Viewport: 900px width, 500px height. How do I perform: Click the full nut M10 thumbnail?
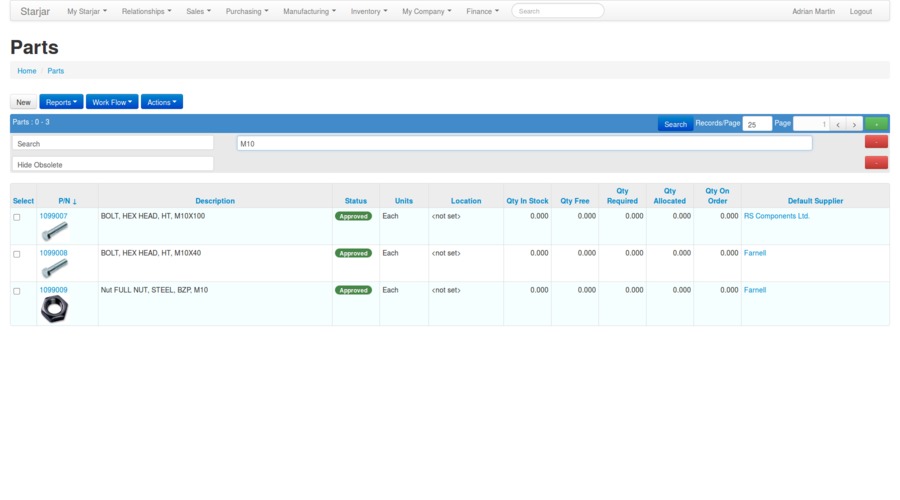point(54,309)
